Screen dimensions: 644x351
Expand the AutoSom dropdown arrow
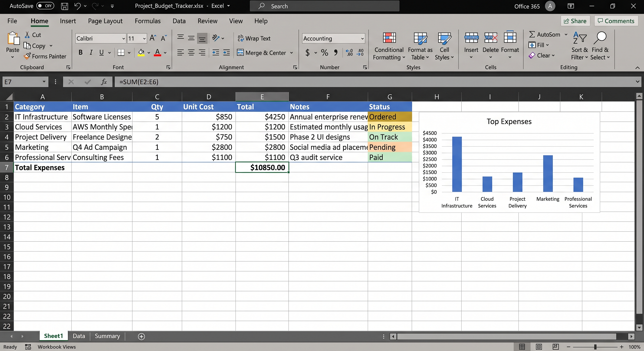[x=566, y=35]
